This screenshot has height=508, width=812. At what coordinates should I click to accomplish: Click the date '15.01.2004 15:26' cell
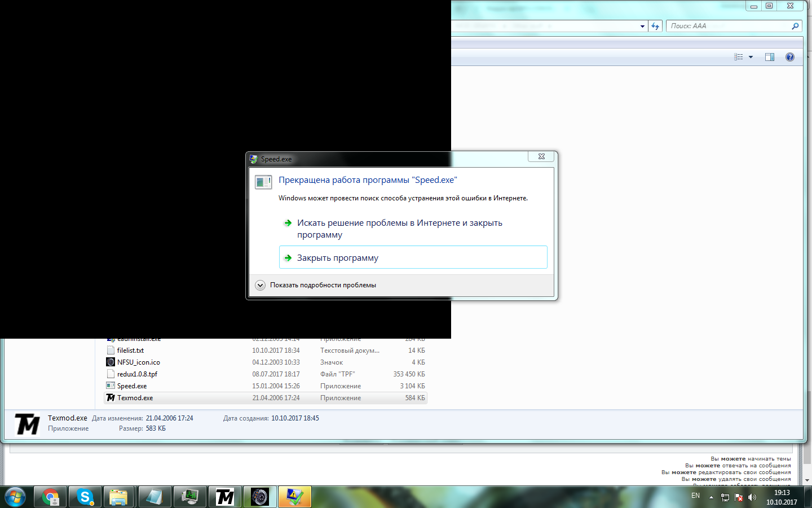[x=276, y=386]
